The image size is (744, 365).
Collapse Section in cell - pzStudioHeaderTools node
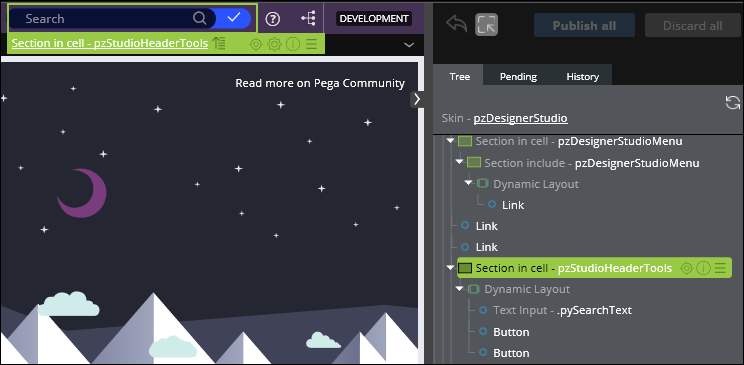[x=450, y=268]
